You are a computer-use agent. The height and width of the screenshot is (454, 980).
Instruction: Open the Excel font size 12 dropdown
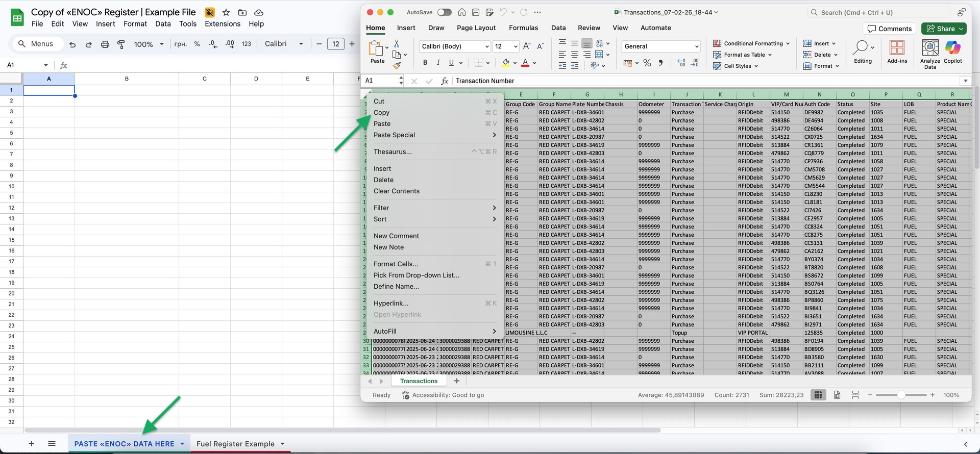click(516, 46)
